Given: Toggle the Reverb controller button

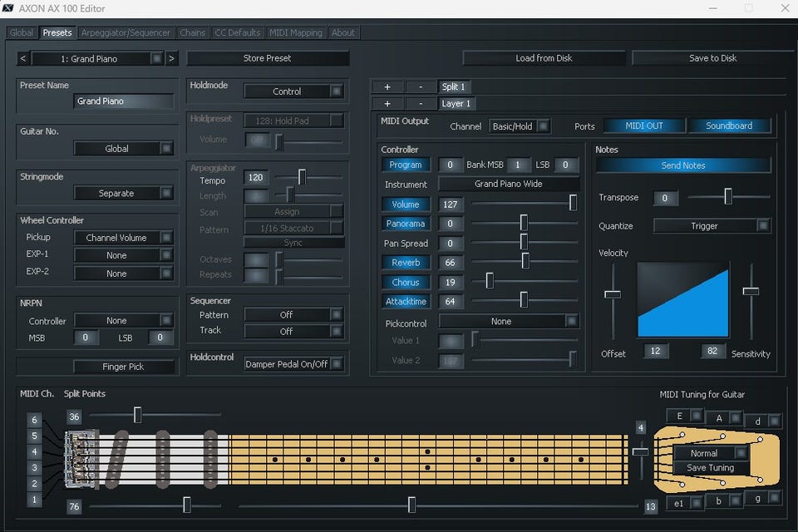Looking at the screenshot, I should click(x=406, y=263).
